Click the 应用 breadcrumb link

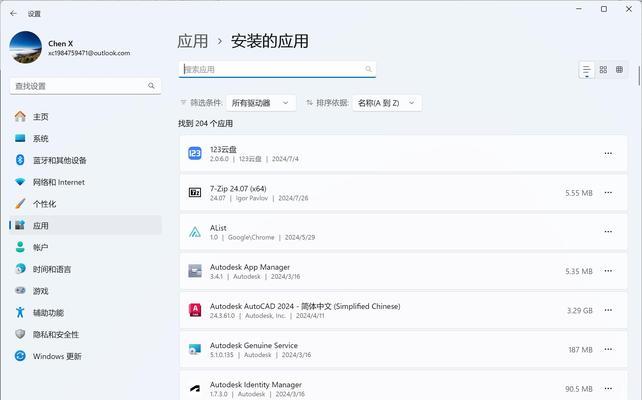192,41
